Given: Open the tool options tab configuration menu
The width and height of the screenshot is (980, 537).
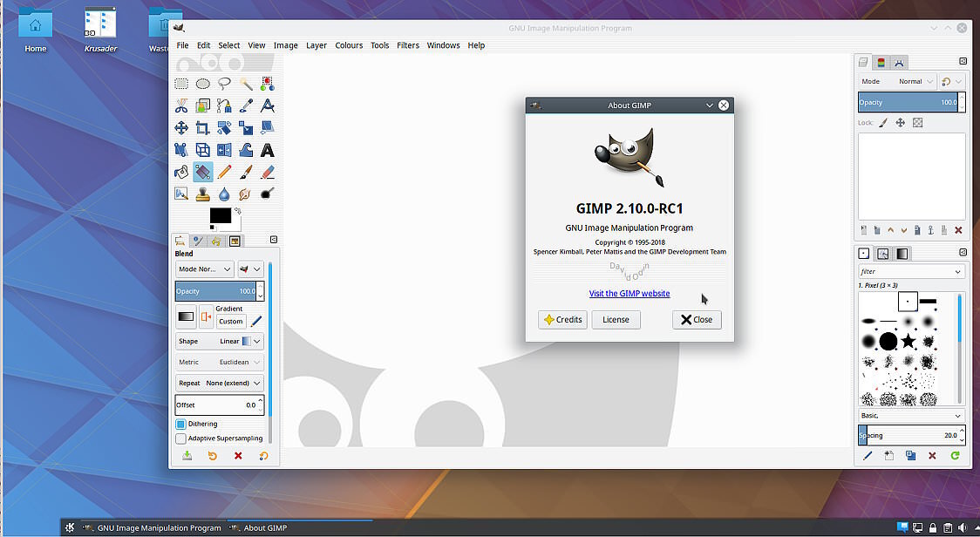Looking at the screenshot, I should pos(274,240).
